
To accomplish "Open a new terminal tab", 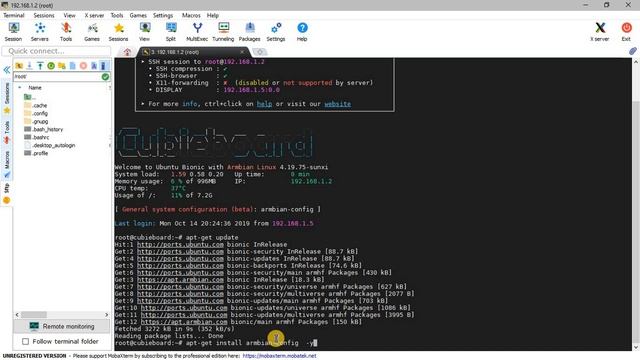I will pos(260,52).
